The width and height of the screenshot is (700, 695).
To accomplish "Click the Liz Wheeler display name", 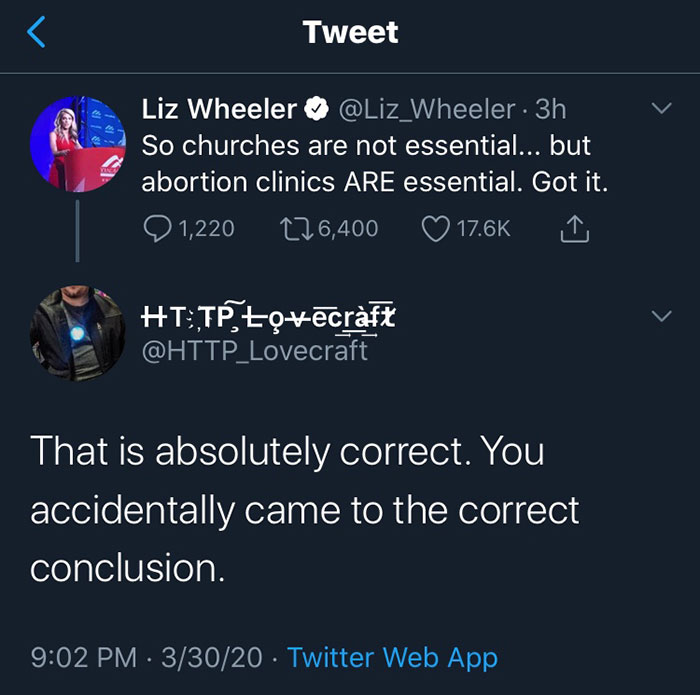I will pyautogui.click(x=219, y=109).
